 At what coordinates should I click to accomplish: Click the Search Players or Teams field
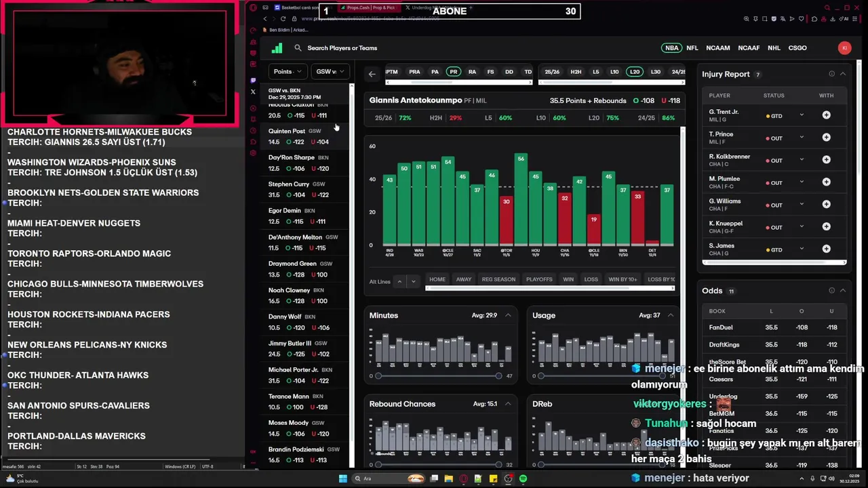point(342,48)
